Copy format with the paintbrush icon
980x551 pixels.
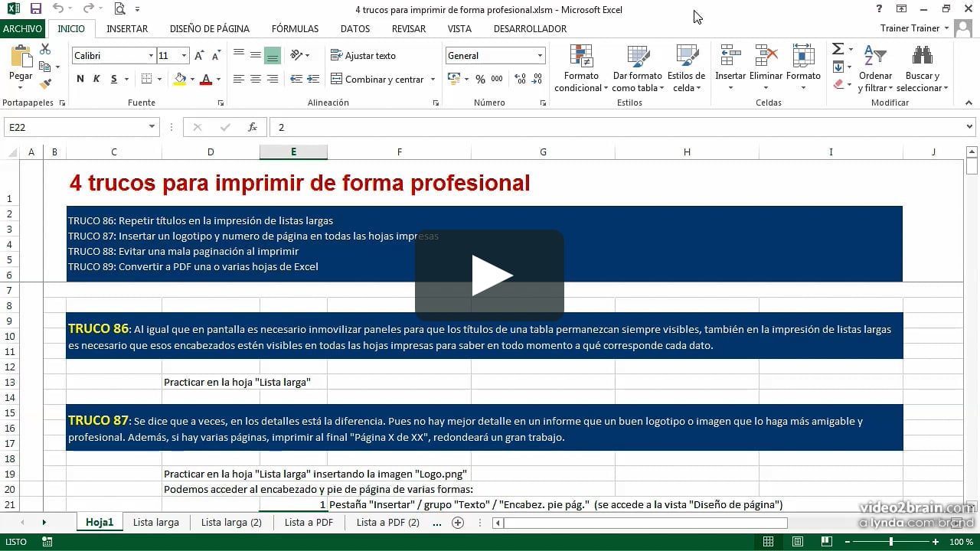45,84
